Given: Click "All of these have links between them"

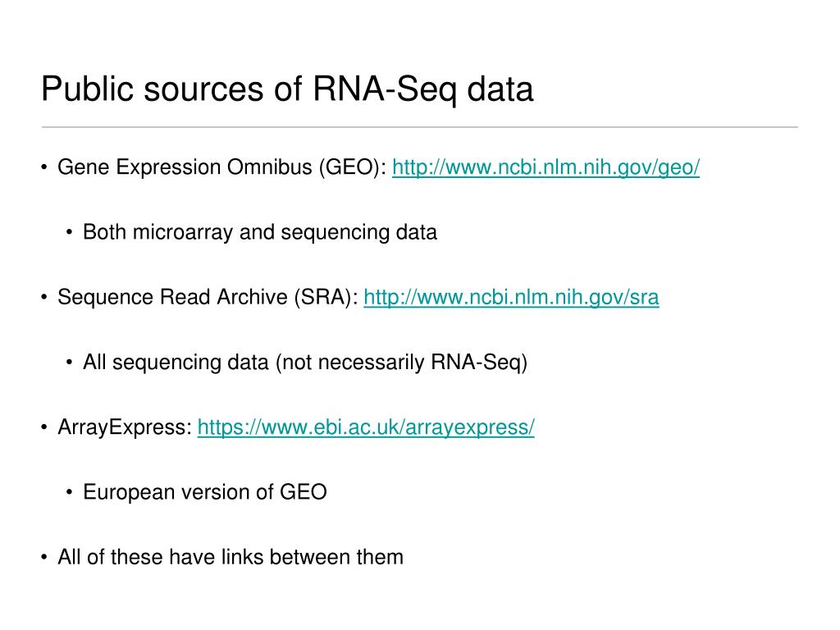Looking at the screenshot, I should [x=231, y=557].
